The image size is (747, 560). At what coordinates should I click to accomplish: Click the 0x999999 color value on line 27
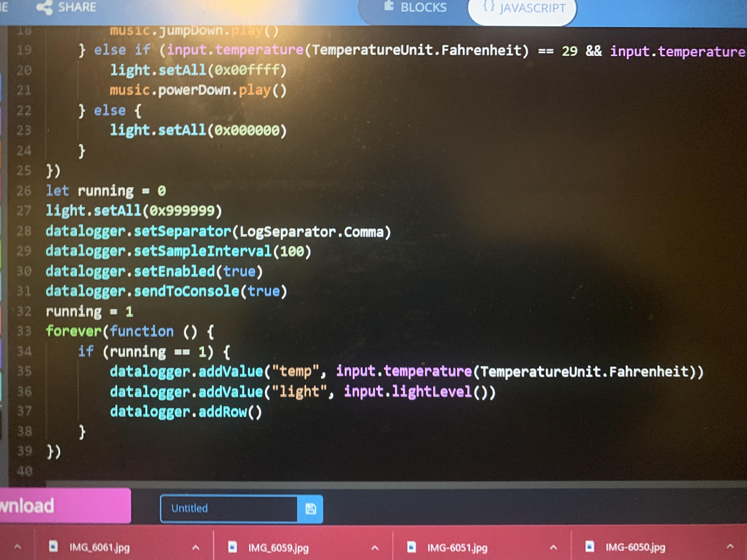point(182,211)
